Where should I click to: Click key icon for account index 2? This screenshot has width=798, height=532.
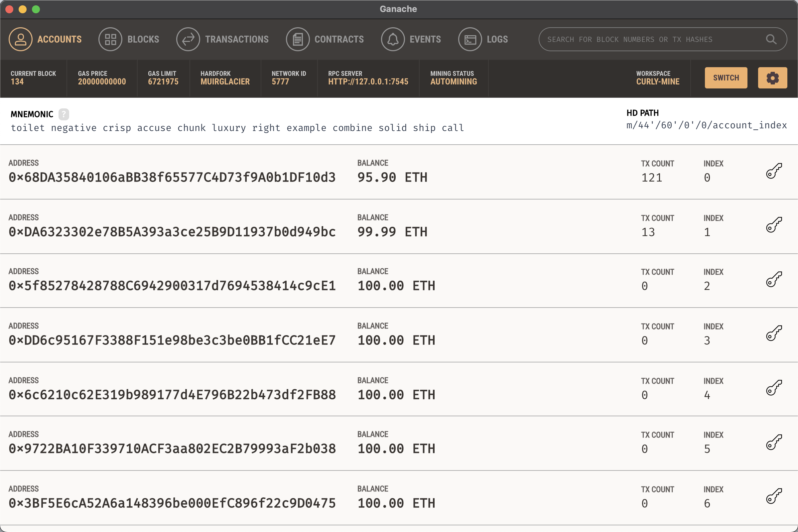click(x=774, y=279)
